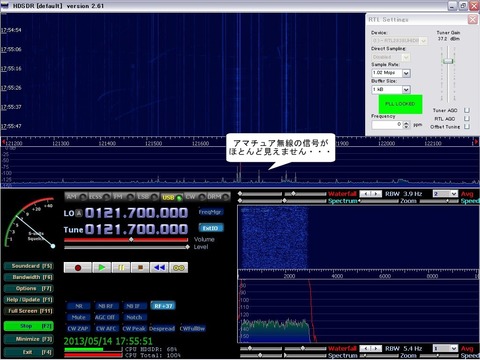The height and width of the screenshot is (360, 480).
Task: Pause playback with the pause button
Action: tap(121, 268)
